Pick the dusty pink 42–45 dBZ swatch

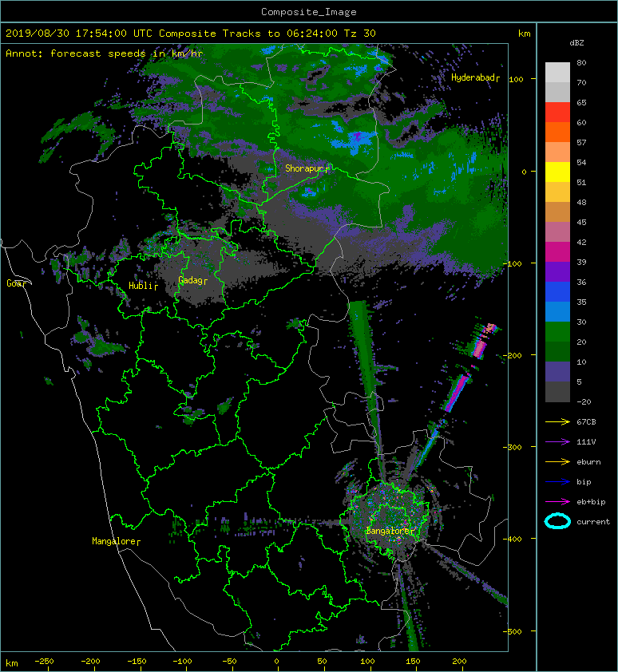[x=557, y=231]
